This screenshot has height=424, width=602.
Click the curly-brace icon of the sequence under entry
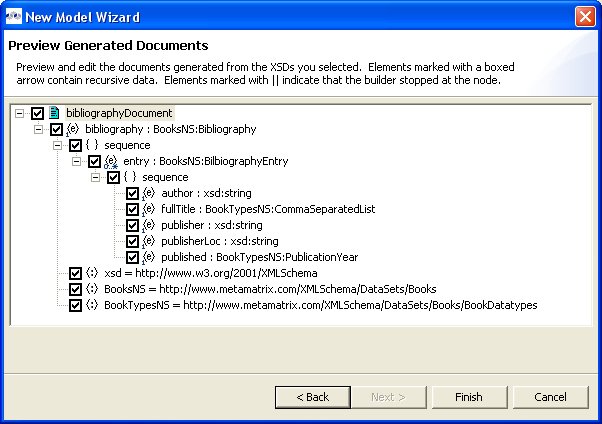point(130,177)
